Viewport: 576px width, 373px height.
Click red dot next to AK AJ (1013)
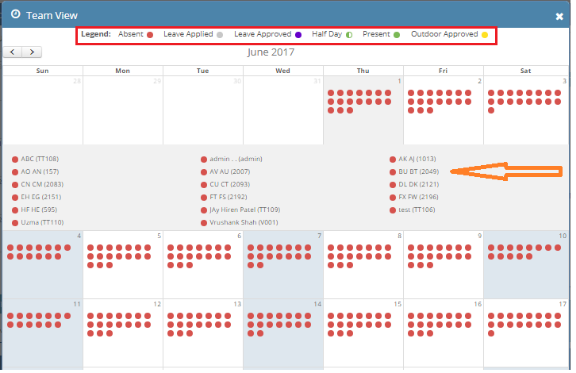393,159
